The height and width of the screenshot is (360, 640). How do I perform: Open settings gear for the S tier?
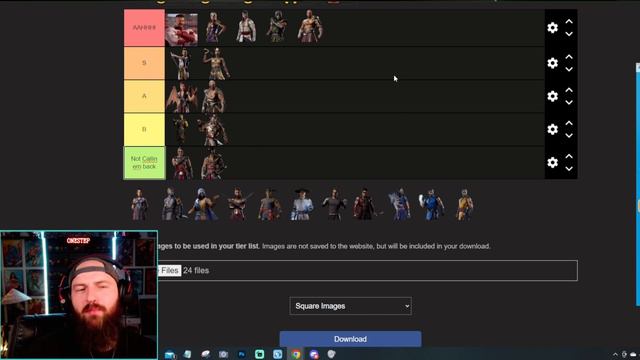[552, 63]
